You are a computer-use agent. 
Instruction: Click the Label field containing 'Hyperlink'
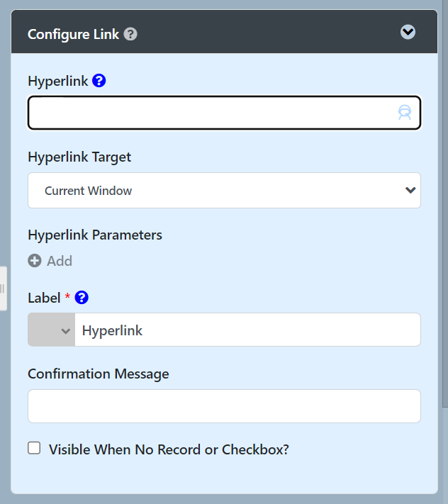click(x=247, y=330)
